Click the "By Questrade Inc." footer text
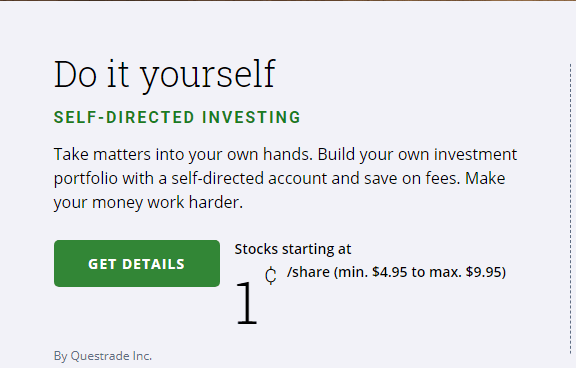The height and width of the screenshot is (368, 576). [x=103, y=356]
